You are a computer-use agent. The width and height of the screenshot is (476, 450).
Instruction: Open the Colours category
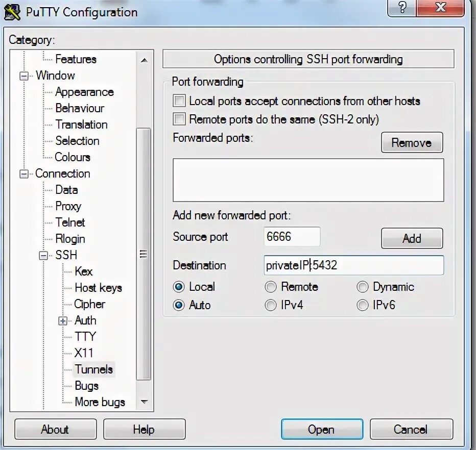click(x=73, y=157)
